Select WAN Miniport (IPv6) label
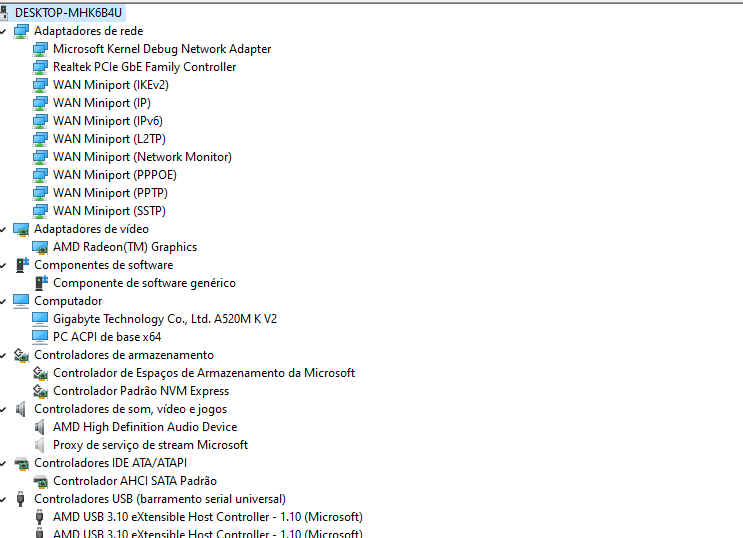This screenshot has height=538, width=743. (x=108, y=121)
